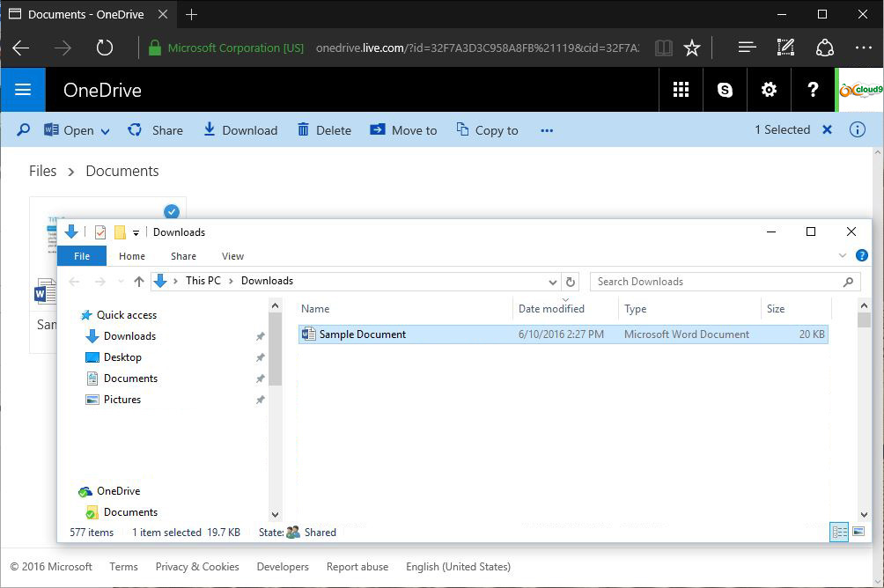The image size is (884, 588).
Task: Click the chevron after This PC in address bar
Action: (232, 281)
